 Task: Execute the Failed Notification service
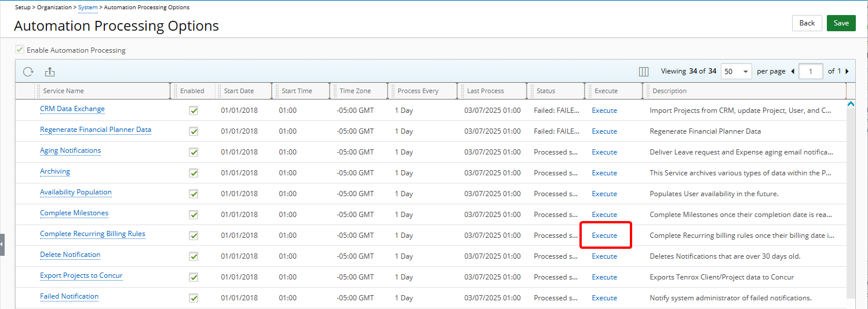(604, 298)
